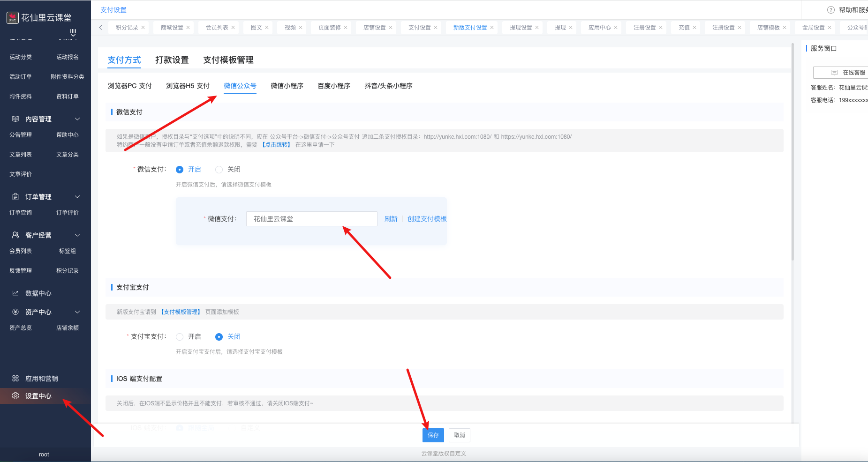Enable 支付宝支付 with the 开启 radio

180,337
